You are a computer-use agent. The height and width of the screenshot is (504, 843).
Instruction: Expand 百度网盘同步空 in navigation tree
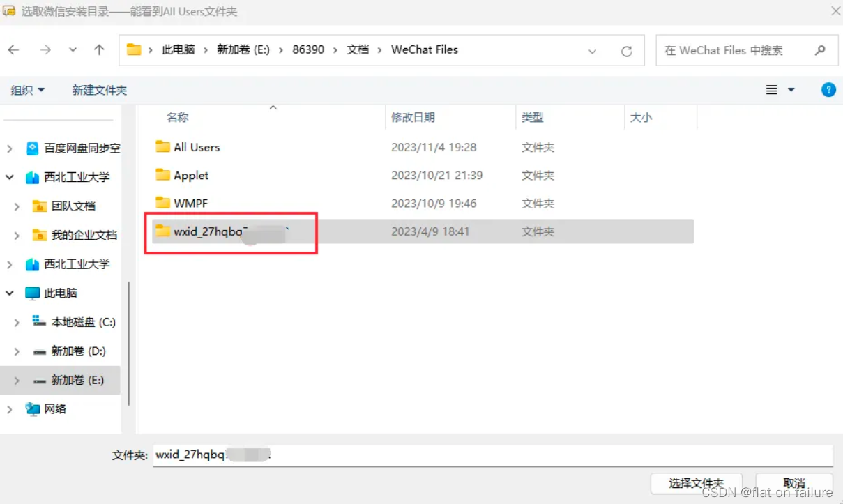coord(10,148)
